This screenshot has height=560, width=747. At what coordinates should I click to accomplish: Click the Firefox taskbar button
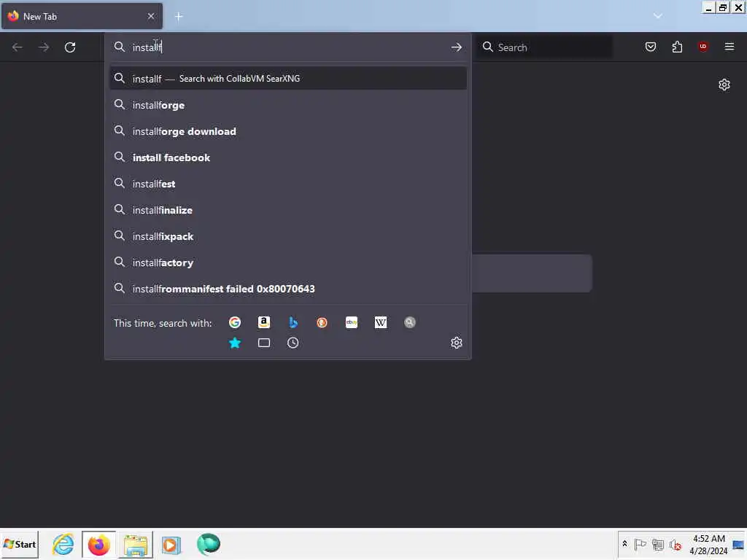point(98,544)
